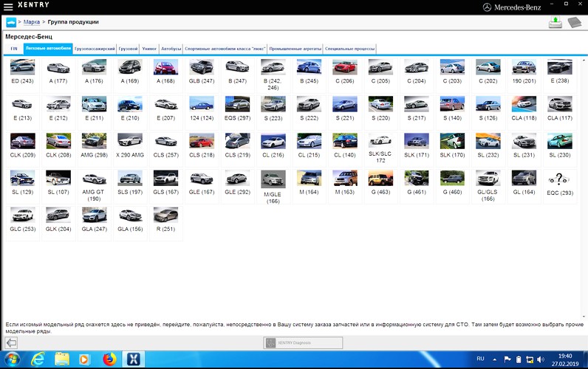Choose the GLS (167) model
This screenshot has width=588, height=369.
pyautogui.click(x=165, y=185)
